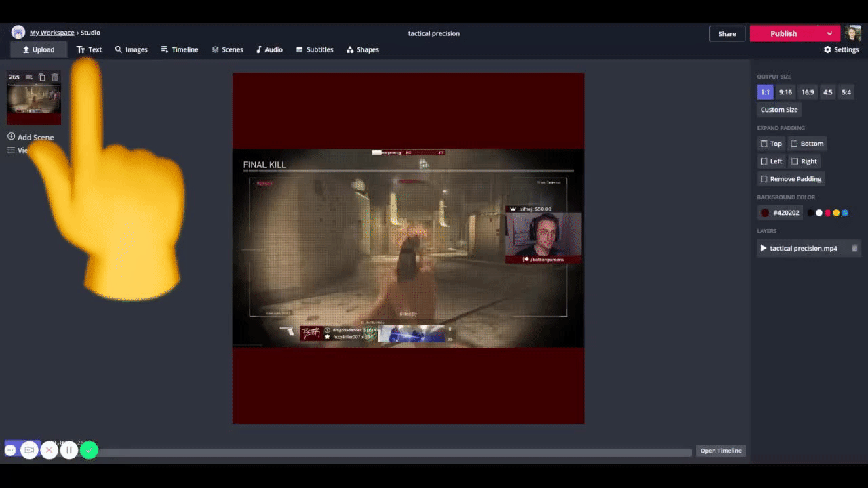Open the Subtitles menu
The image size is (868, 488).
click(x=313, y=49)
